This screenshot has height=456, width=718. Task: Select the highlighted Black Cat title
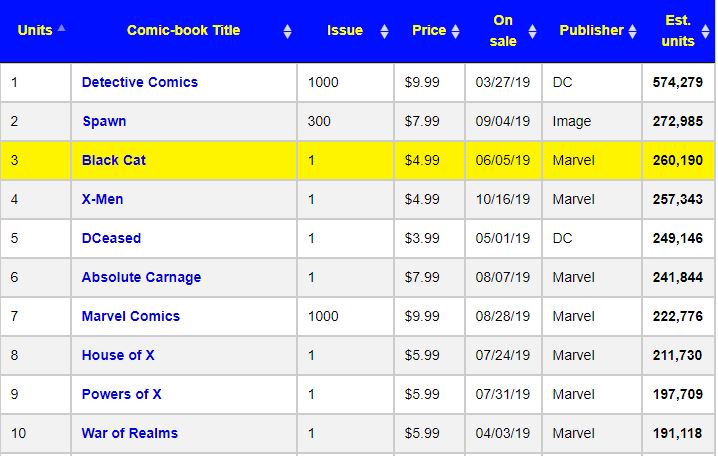pyautogui.click(x=114, y=160)
